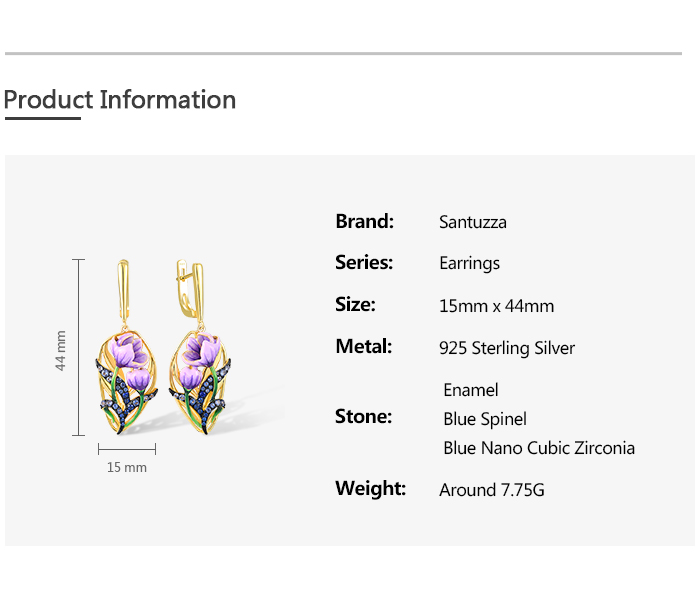Image resolution: width=700 pixels, height=596 pixels.
Task: Click the Earrings series value
Action: pos(469,263)
